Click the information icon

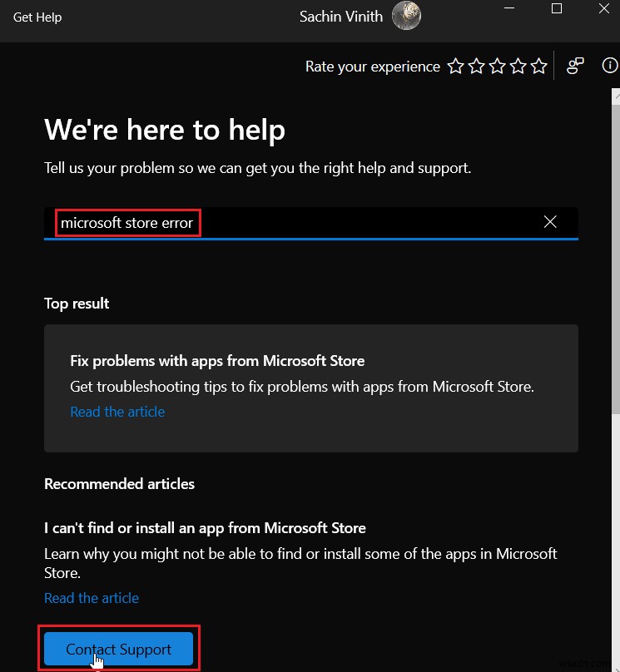tap(610, 65)
